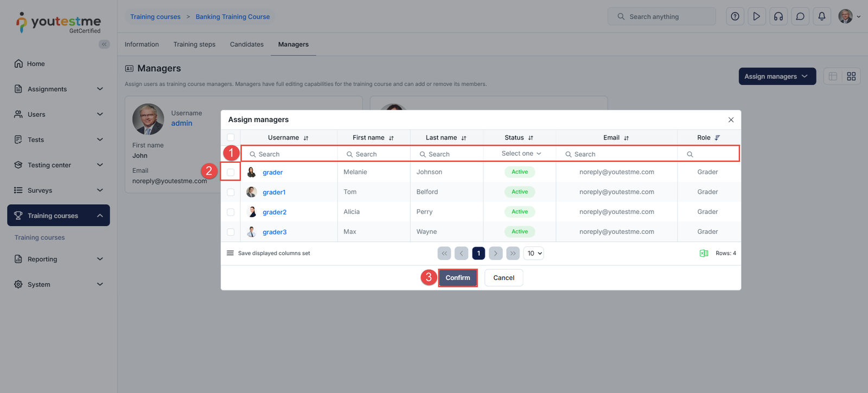Switch to the Candidates tab
Viewport: 868px width, 393px height.
(x=246, y=45)
